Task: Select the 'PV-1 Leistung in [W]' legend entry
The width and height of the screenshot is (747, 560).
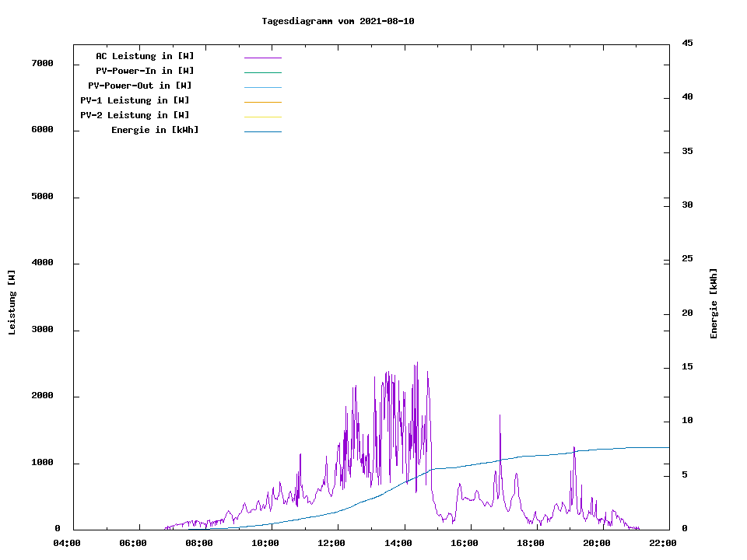Action: point(135,100)
